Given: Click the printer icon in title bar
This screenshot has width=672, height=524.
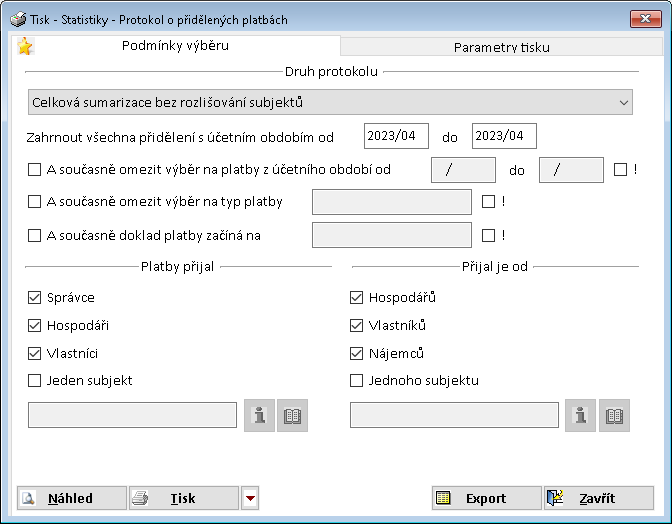Looking at the screenshot, I should pyautogui.click(x=17, y=18).
